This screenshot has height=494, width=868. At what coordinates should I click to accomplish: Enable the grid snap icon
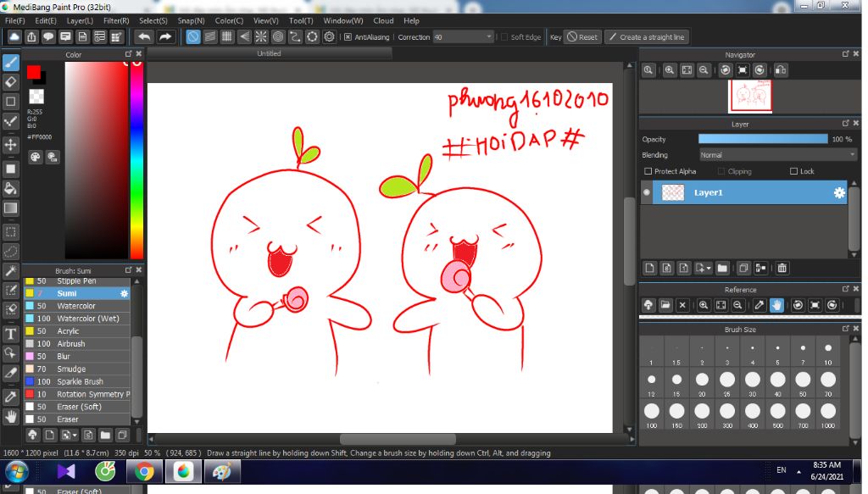point(227,37)
